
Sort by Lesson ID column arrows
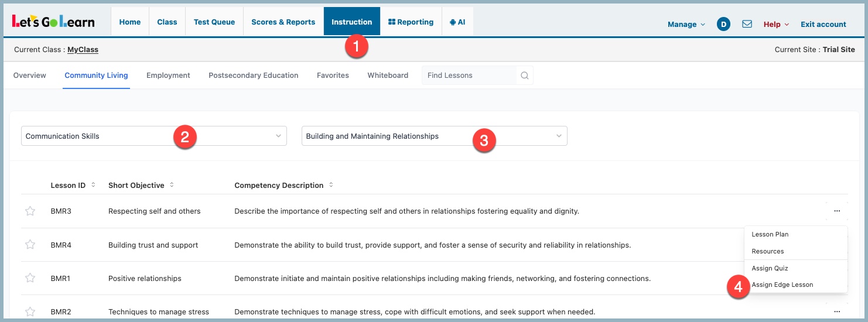click(x=93, y=185)
